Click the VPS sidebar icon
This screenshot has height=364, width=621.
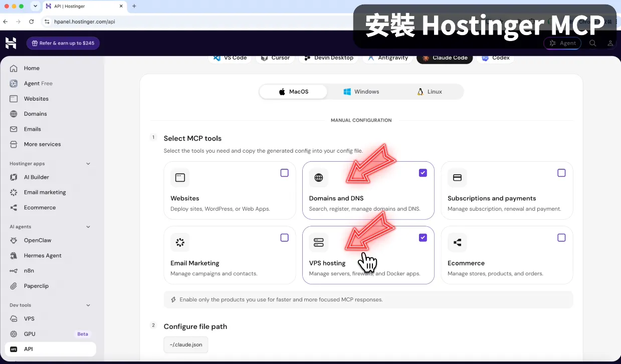[14, 319]
